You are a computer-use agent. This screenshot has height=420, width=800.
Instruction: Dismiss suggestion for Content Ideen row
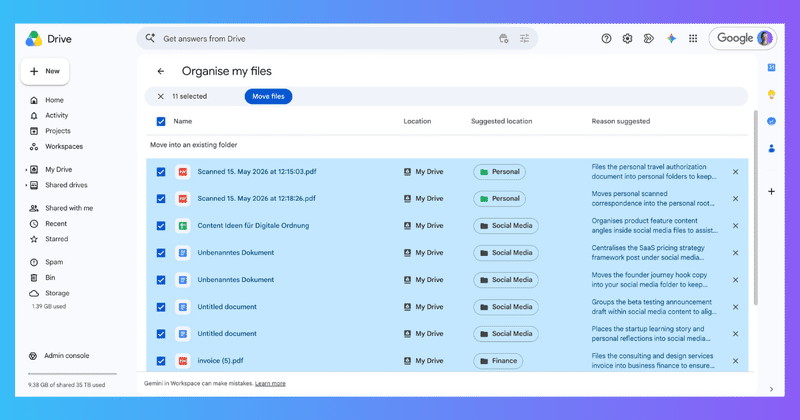pyautogui.click(x=735, y=226)
